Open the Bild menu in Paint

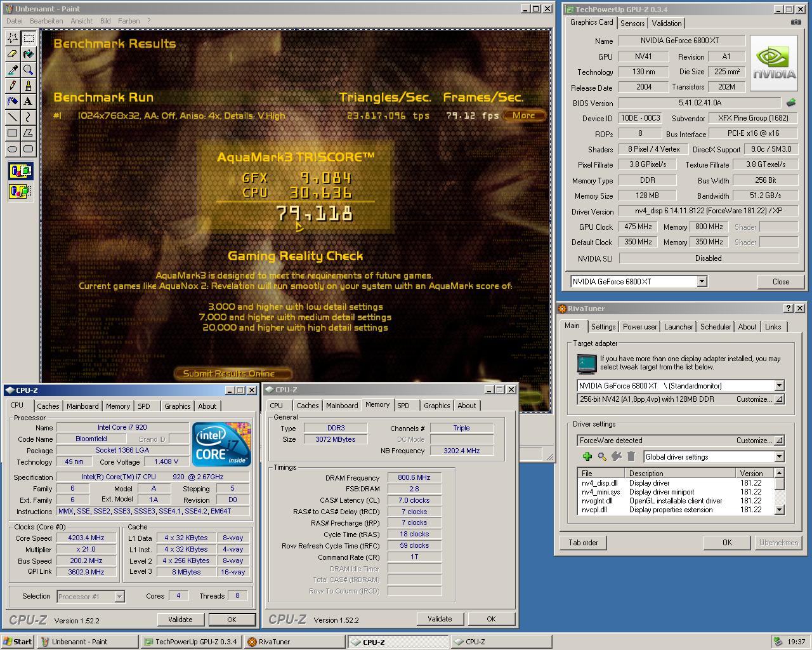pos(105,21)
